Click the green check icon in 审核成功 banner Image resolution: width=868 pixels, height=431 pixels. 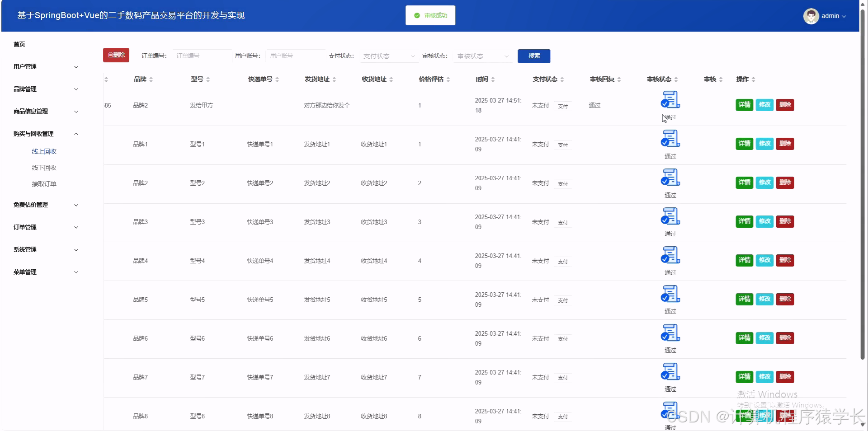pyautogui.click(x=416, y=15)
